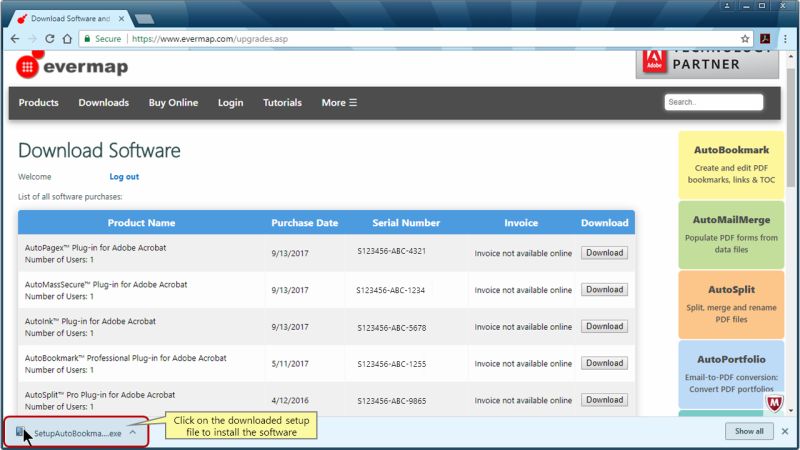Go back using the browser back arrow
This screenshot has height=450, width=800.
(x=15, y=39)
